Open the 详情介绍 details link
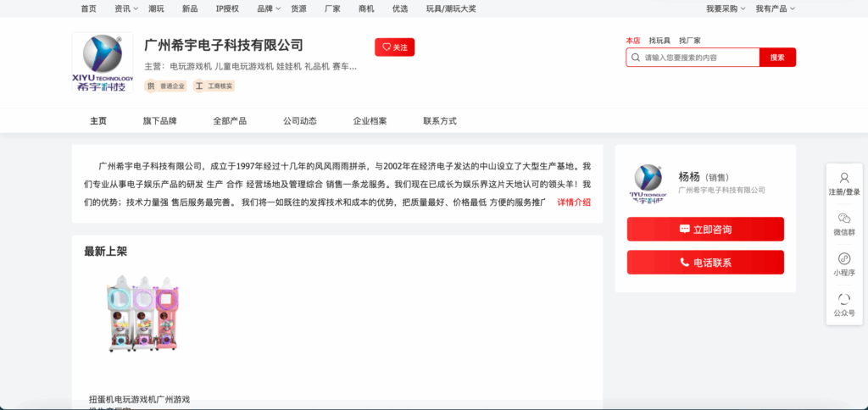This screenshot has height=410, width=868. click(x=574, y=202)
